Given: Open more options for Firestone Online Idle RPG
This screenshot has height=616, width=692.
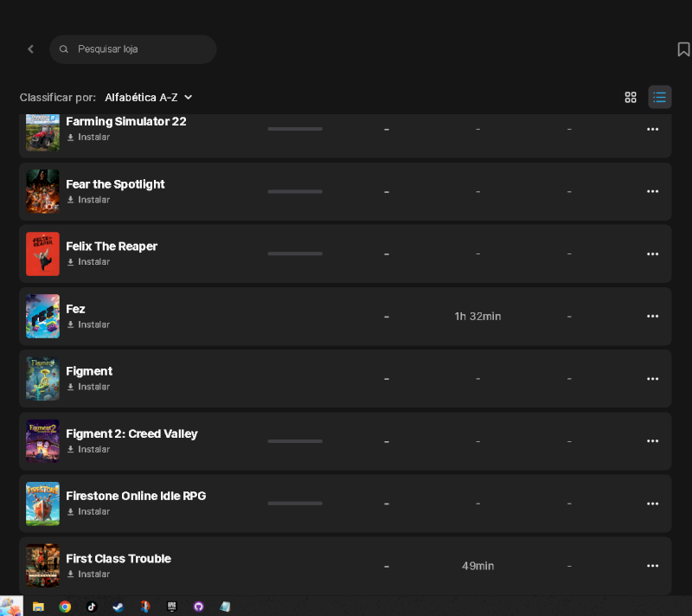Looking at the screenshot, I should click(652, 504).
